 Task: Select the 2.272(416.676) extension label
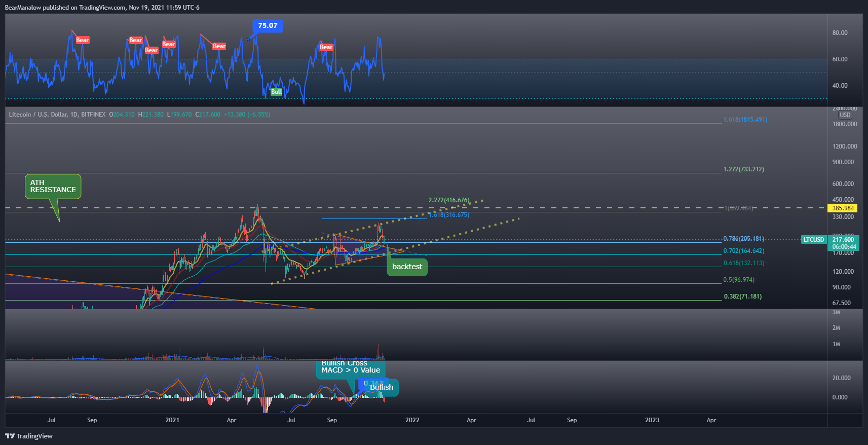point(449,200)
